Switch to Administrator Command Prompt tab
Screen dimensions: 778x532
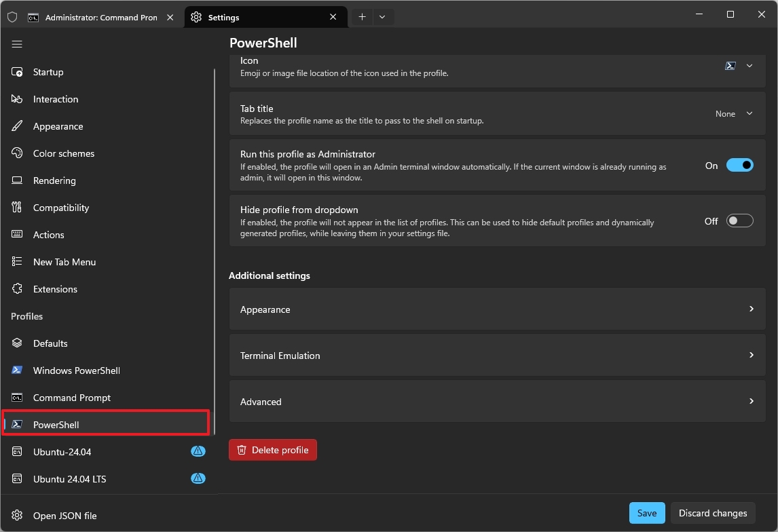100,18
